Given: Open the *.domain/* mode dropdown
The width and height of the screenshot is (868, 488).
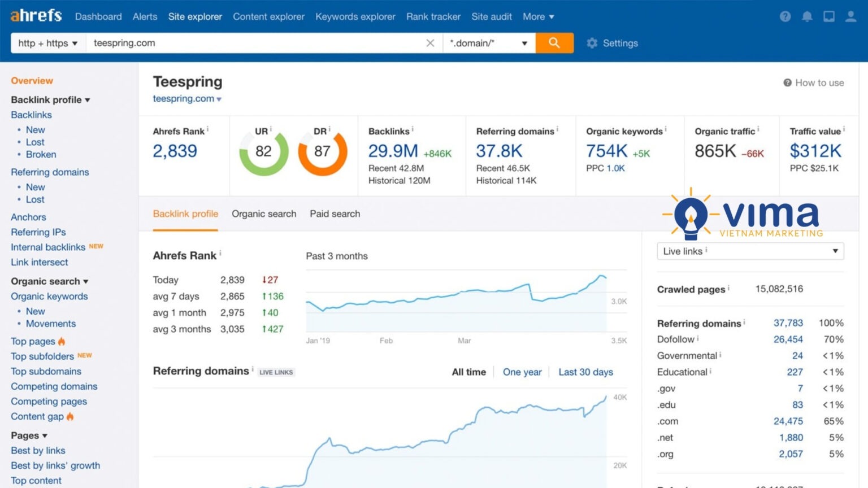Looking at the screenshot, I should [x=488, y=43].
